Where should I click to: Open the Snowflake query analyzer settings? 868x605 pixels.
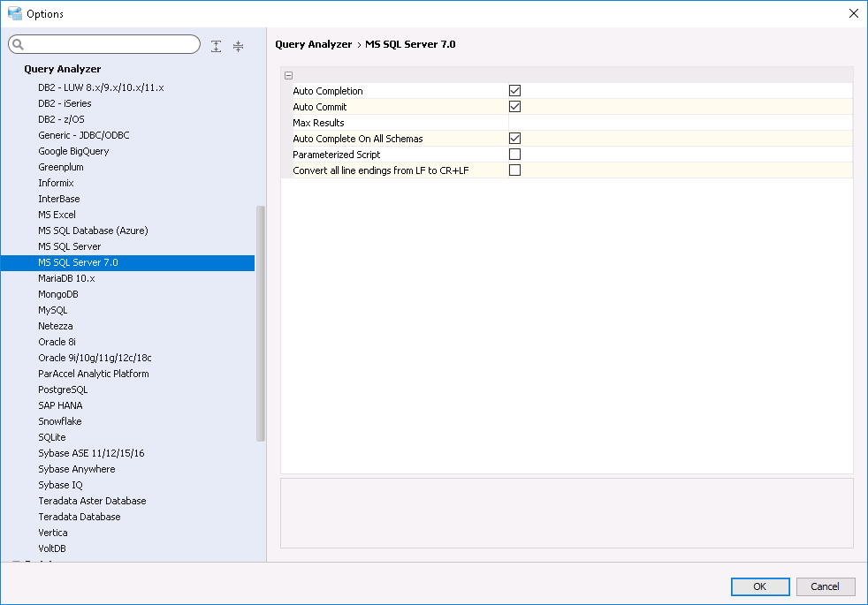tap(59, 421)
